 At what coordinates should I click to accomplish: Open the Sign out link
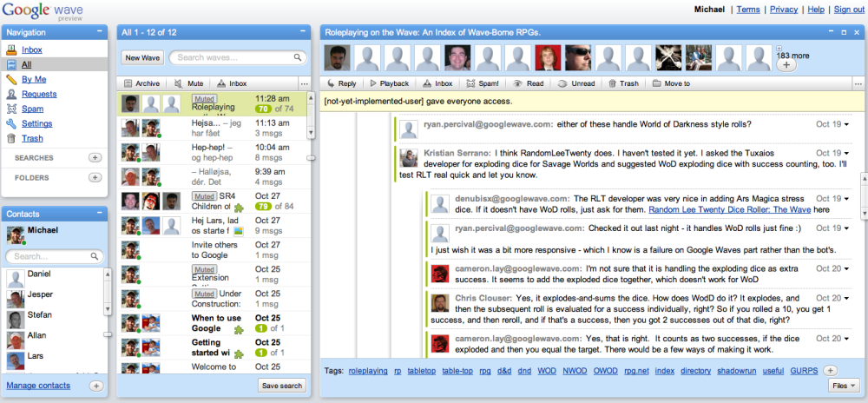pyautogui.click(x=849, y=10)
